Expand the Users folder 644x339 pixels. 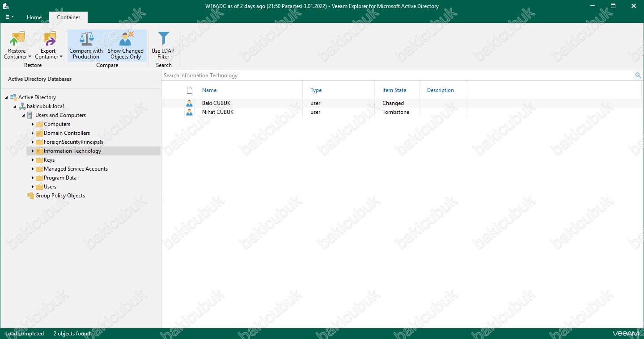(33, 187)
